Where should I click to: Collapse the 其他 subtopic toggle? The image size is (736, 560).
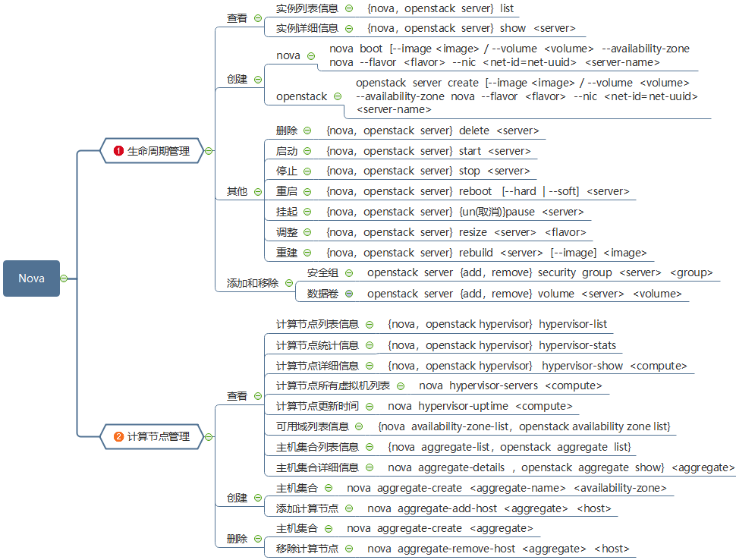(x=258, y=192)
